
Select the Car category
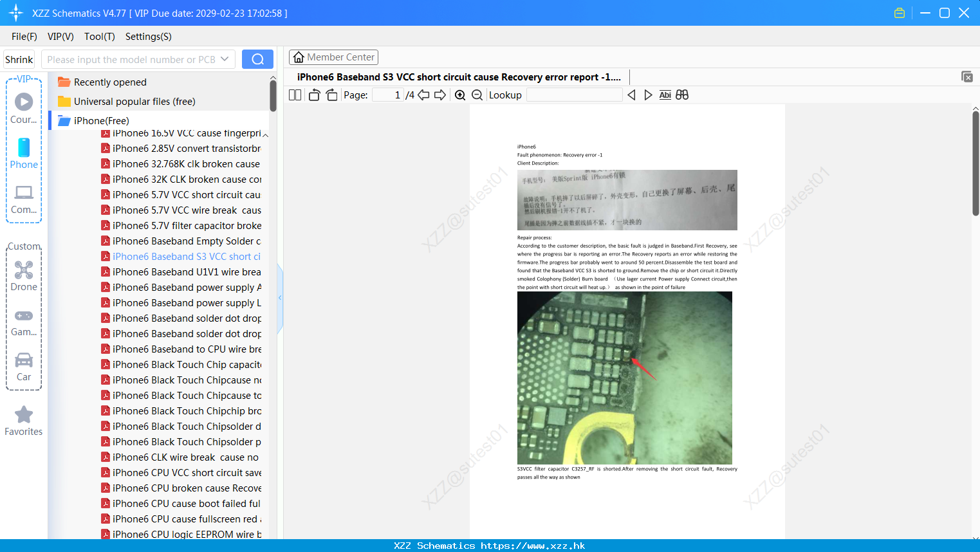24,367
